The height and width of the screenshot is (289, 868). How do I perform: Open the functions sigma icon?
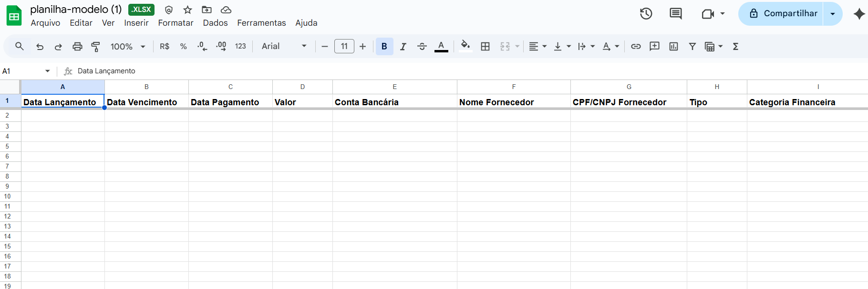coord(735,46)
